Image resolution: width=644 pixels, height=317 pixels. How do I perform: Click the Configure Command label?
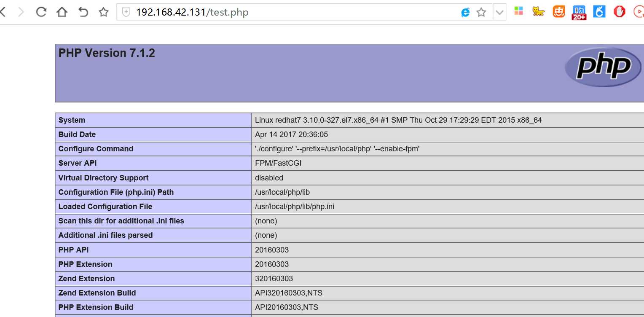point(96,149)
